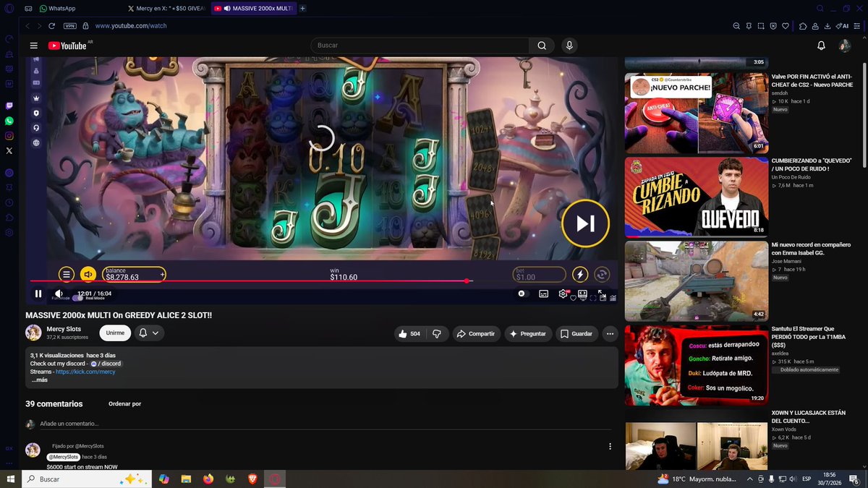
Task: Open WhatsApp from the browser sidebar
Action: 9,121
